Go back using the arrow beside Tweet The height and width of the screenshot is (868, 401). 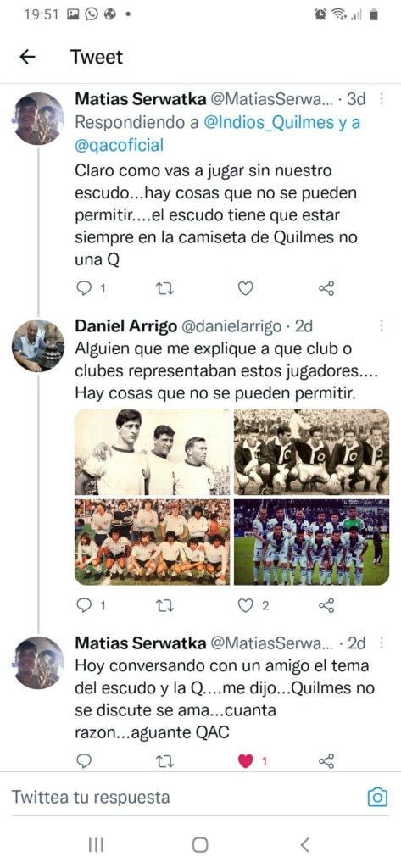coord(27,57)
